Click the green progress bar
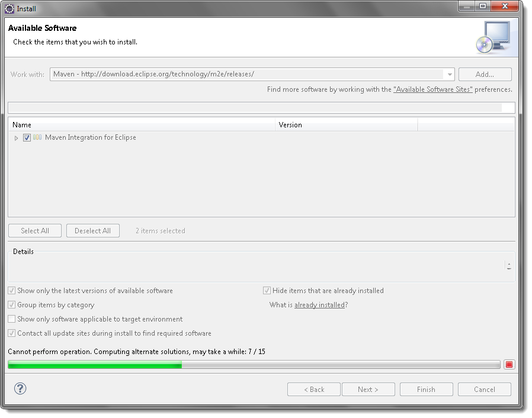 tap(254, 365)
